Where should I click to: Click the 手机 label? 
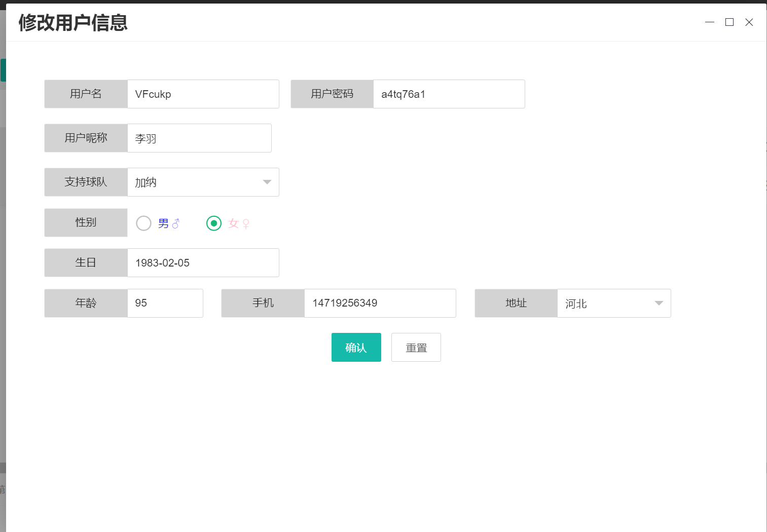263,303
